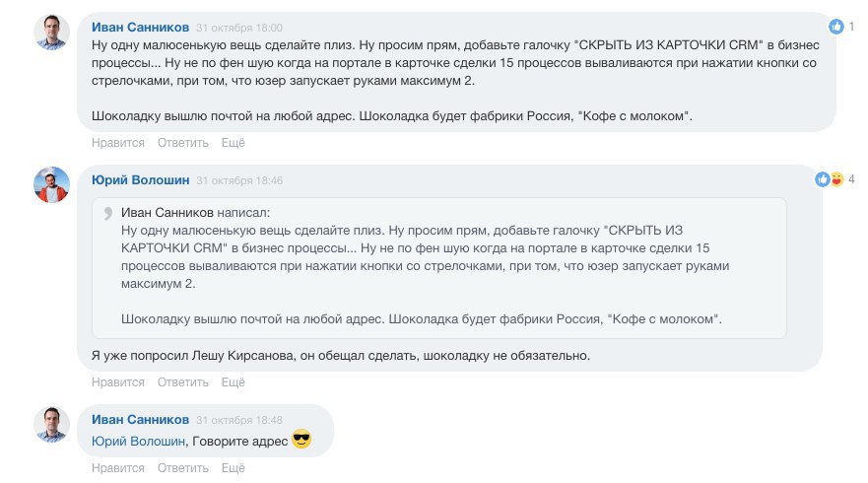Open the author name link on the 18:00 comment
Screen dimensions: 868x483
click(140, 28)
